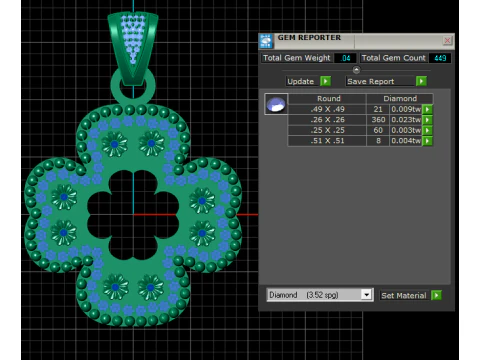Select the '.49 X .49' size cell
The width and height of the screenshot is (480, 360).
click(x=327, y=109)
